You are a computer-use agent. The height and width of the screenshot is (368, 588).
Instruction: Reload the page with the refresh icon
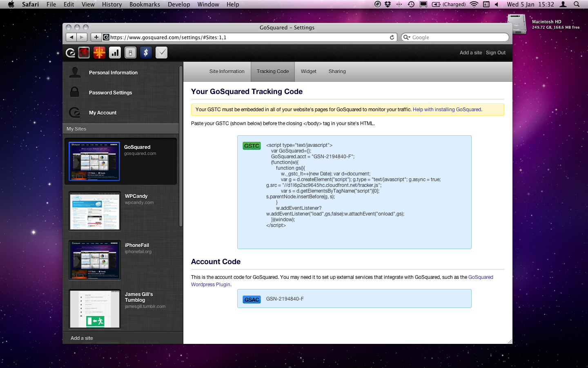coord(392,37)
